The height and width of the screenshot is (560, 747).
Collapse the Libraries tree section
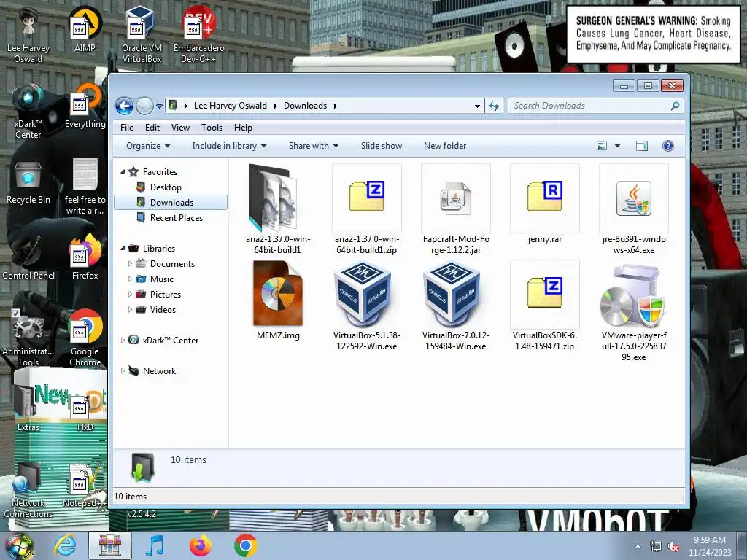coord(123,249)
